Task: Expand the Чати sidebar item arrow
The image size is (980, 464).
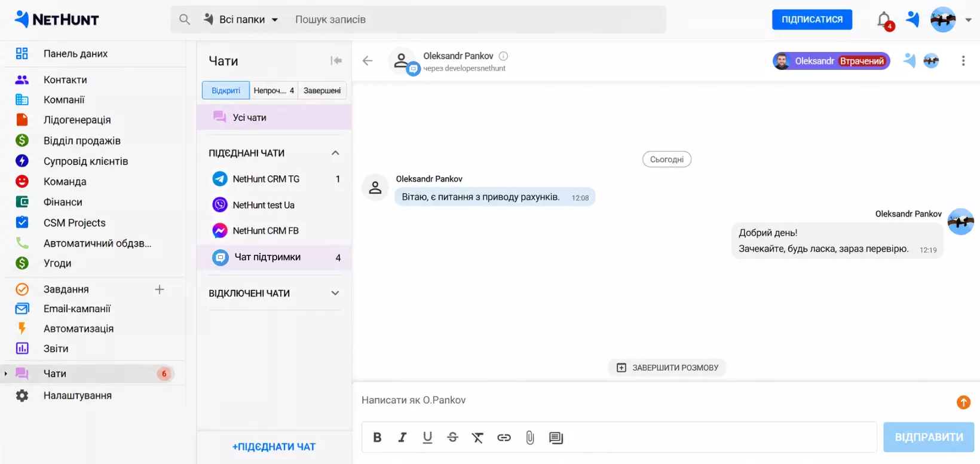Action: click(6, 374)
